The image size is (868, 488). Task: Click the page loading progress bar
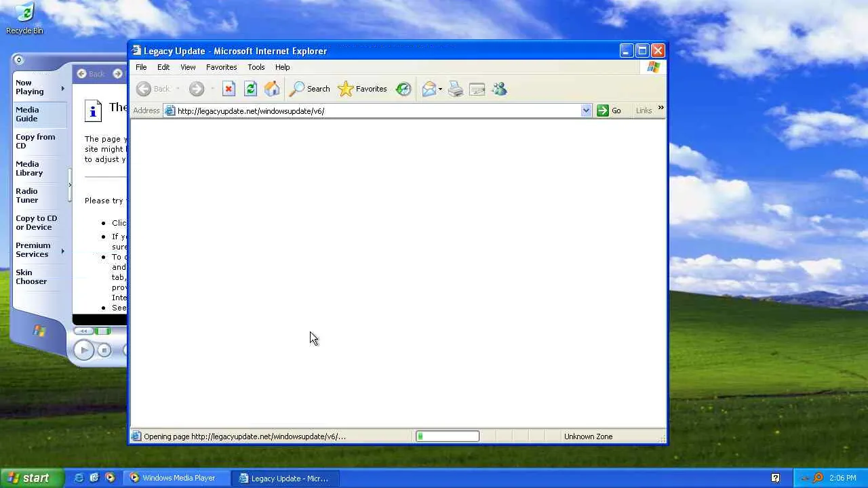click(x=448, y=436)
